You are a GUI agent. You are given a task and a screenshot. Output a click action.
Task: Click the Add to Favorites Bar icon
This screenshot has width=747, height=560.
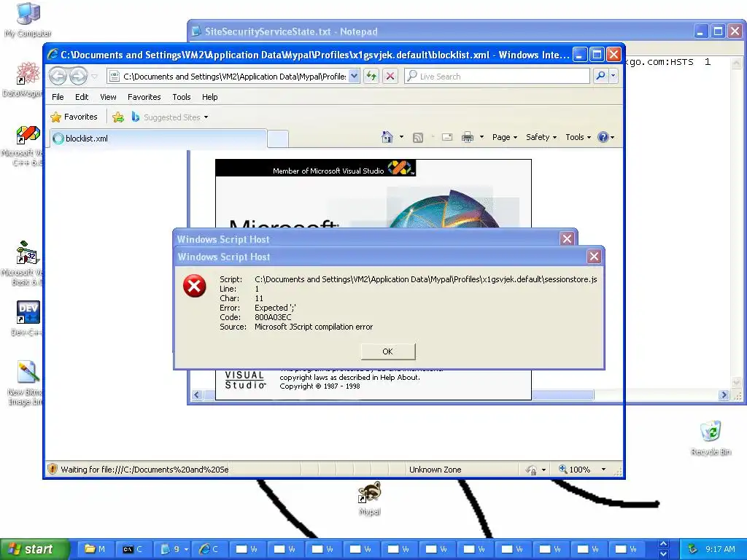[118, 117]
